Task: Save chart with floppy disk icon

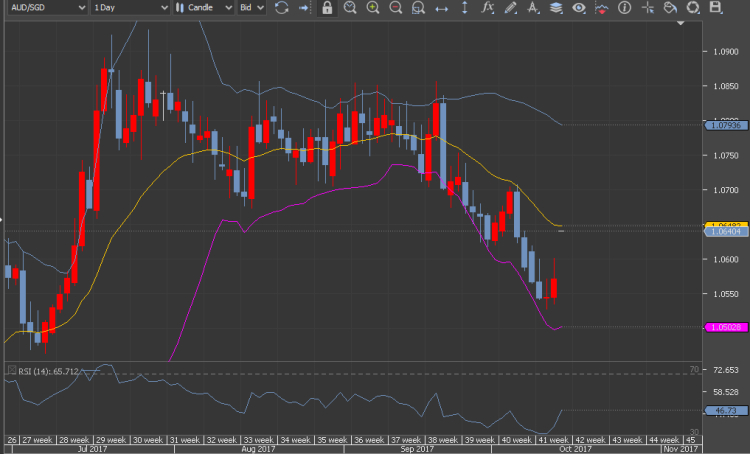Action: (x=715, y=8)
